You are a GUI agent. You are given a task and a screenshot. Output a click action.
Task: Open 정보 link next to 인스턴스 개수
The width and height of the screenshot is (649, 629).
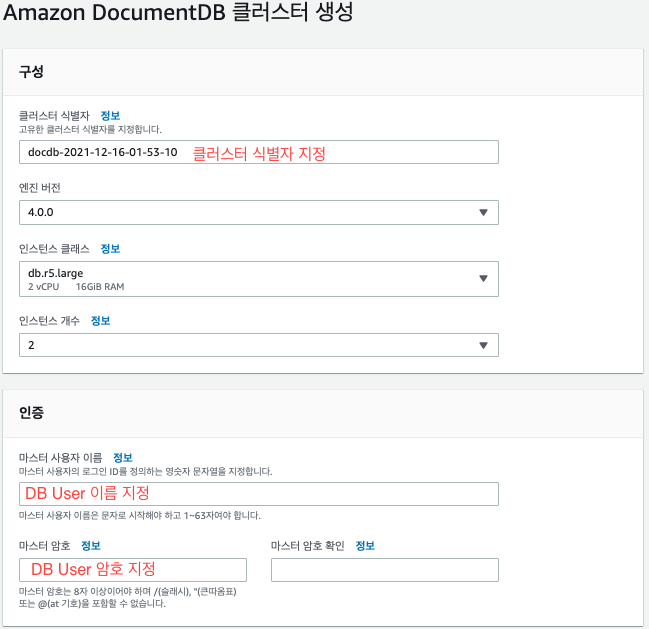tap(100, 321)
